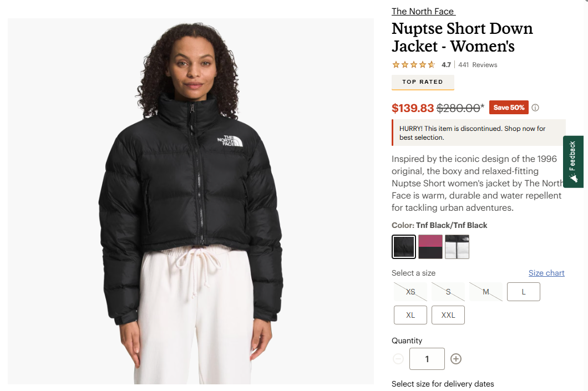
Task: Select size XL
Action: pos(410,315)
